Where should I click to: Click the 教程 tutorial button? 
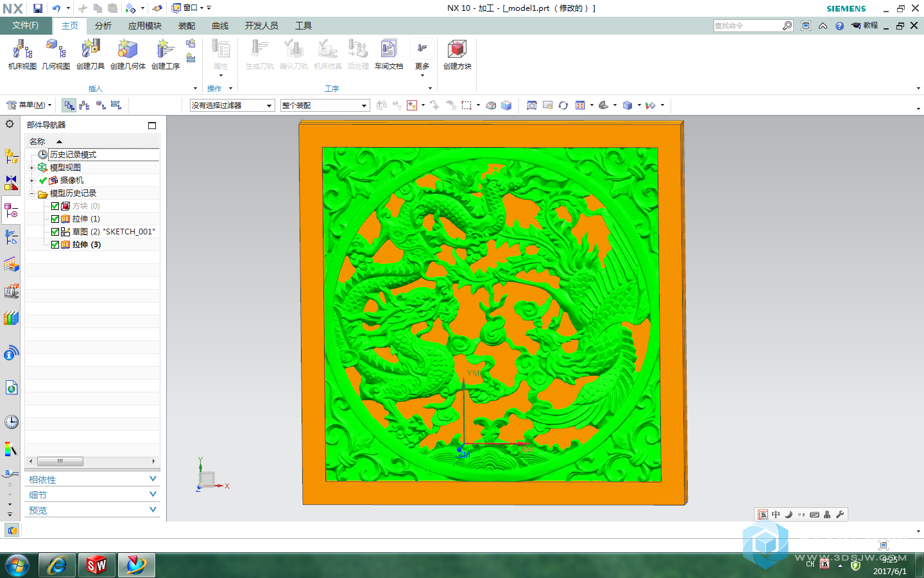(x=864, y=26)
